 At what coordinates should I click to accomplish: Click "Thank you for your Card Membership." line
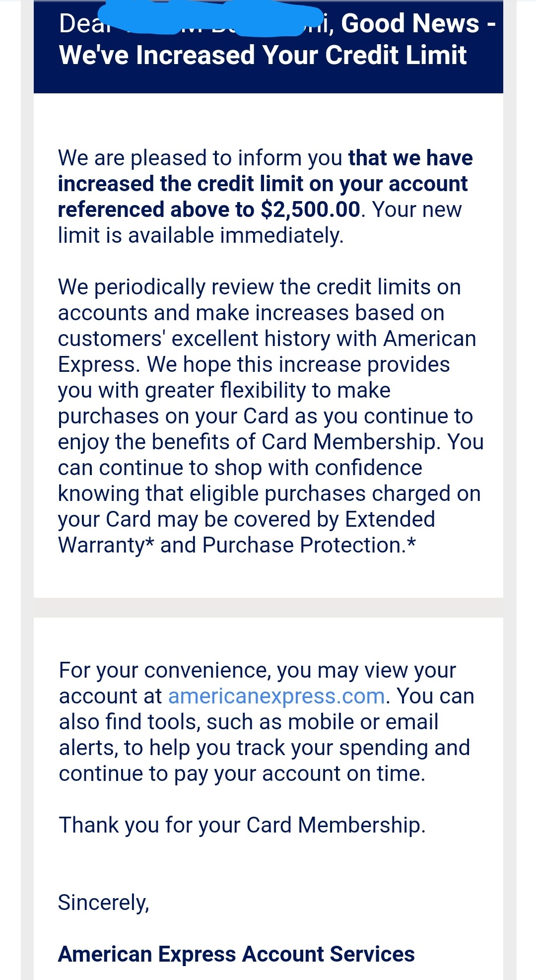[242, 825]
